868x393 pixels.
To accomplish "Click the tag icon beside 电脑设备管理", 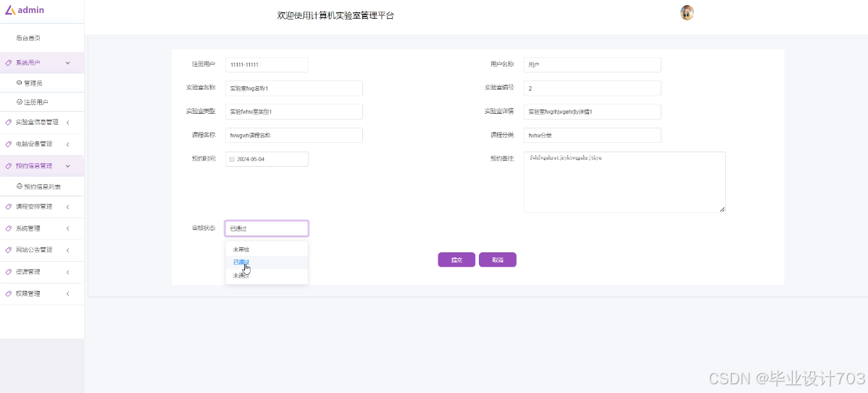I will click(x=8, y=144).
